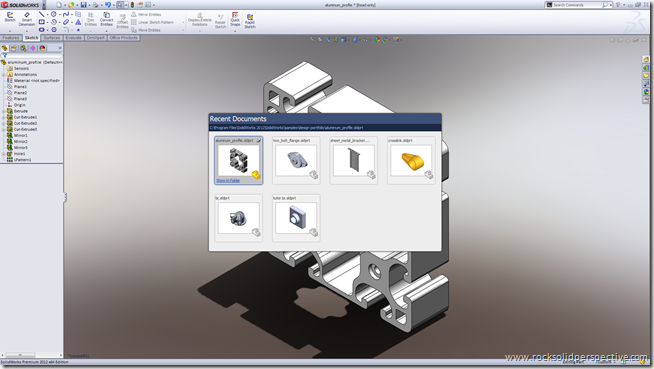Click Linear Sketch Pattern in the ribbon
This screenshot has width=654, height=369.
tap(152, 22)
